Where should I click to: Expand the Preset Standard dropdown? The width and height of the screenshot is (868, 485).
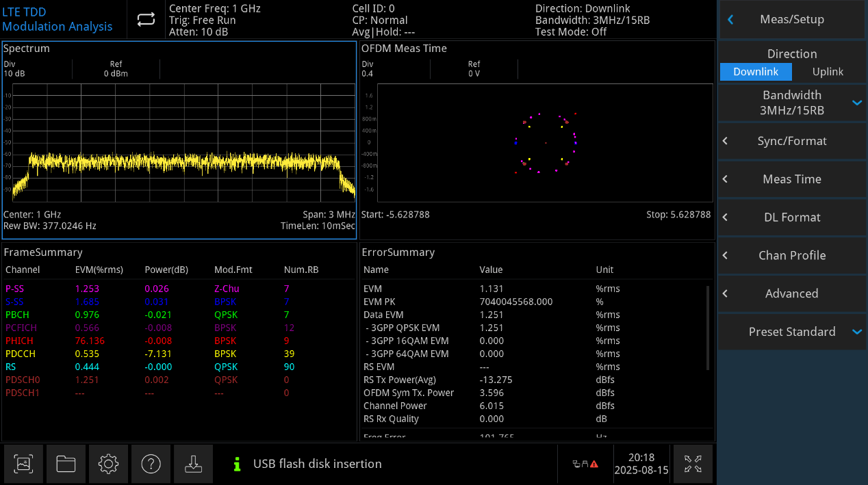[x=792, y=332]
